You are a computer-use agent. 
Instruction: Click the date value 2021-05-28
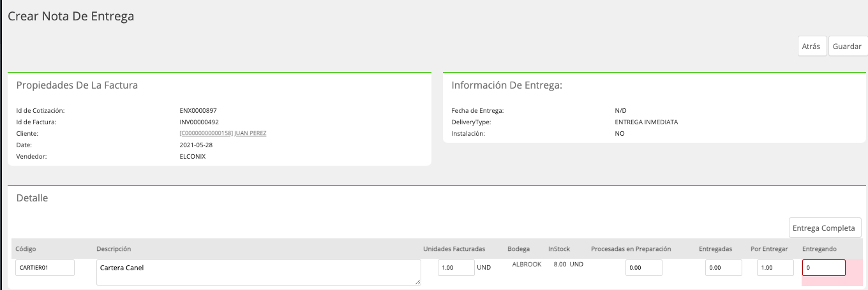[196, 145]
